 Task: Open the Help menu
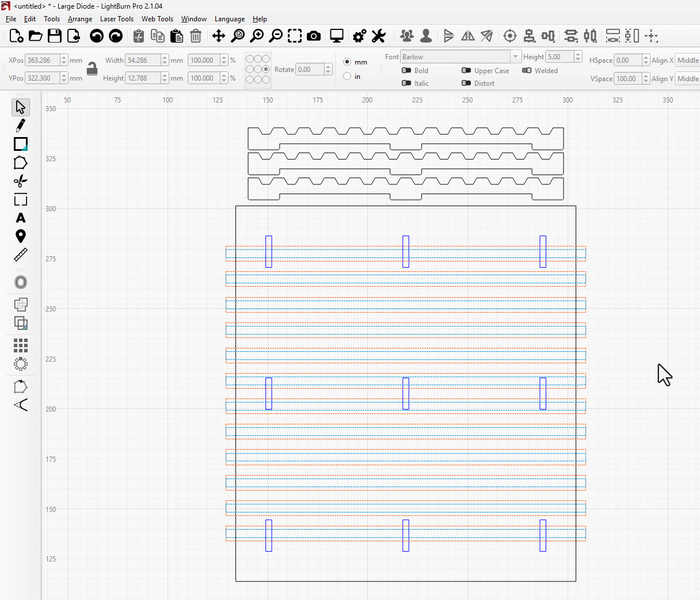click(x=260, y=19)
